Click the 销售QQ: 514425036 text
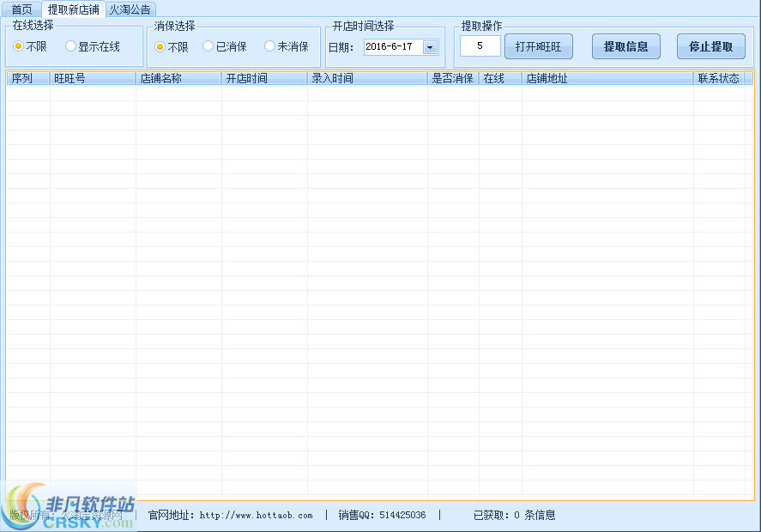761x532 pixels. 382,515
